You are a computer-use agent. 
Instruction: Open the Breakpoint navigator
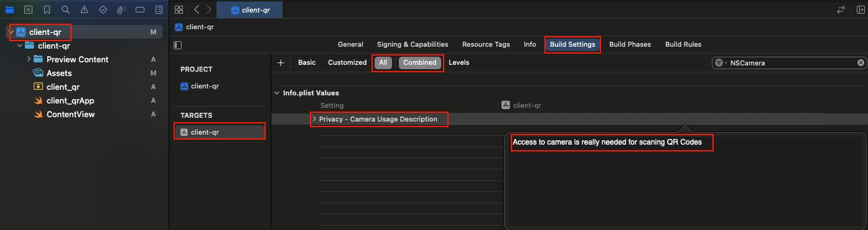point(140,9)
